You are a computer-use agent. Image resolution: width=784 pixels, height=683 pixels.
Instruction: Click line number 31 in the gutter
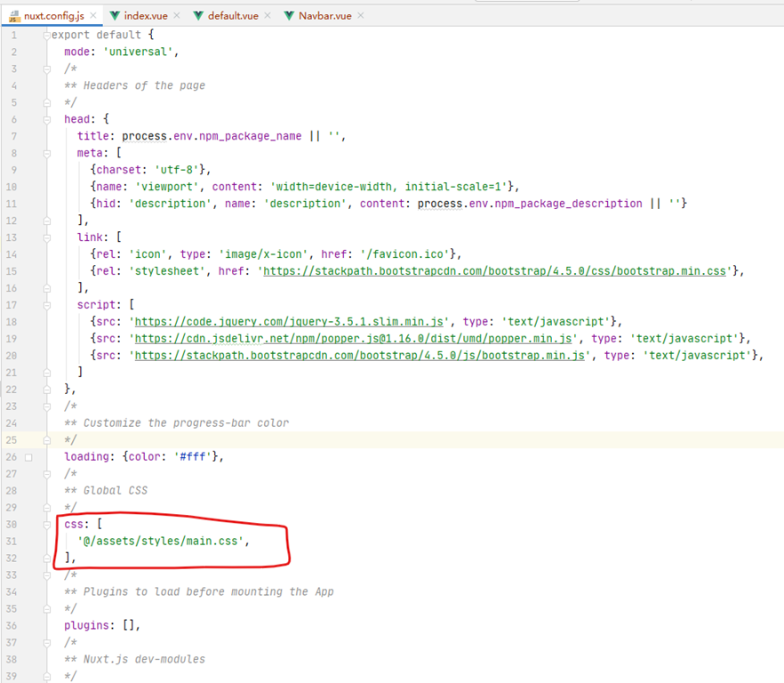click(11, 542)
